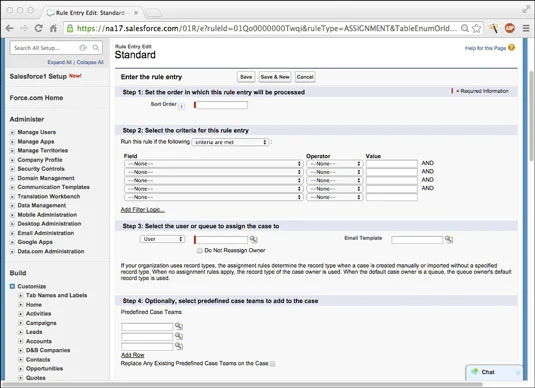Open Email Template lookup icon
The width and height of the screenshot is (535, 388).
pyautogui.click(x=449, y=240)
